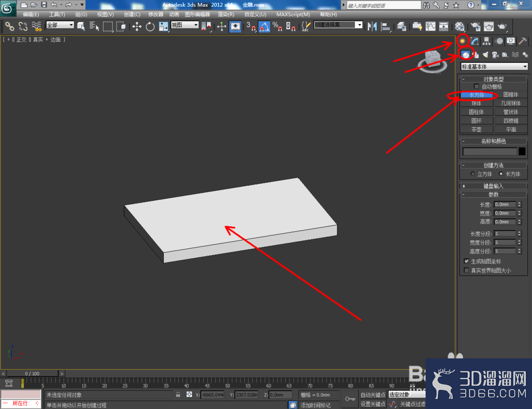This screenshot has height=409, width=532.
Task: Open 全部 selection filter dropdown
Action: [60, 25]
